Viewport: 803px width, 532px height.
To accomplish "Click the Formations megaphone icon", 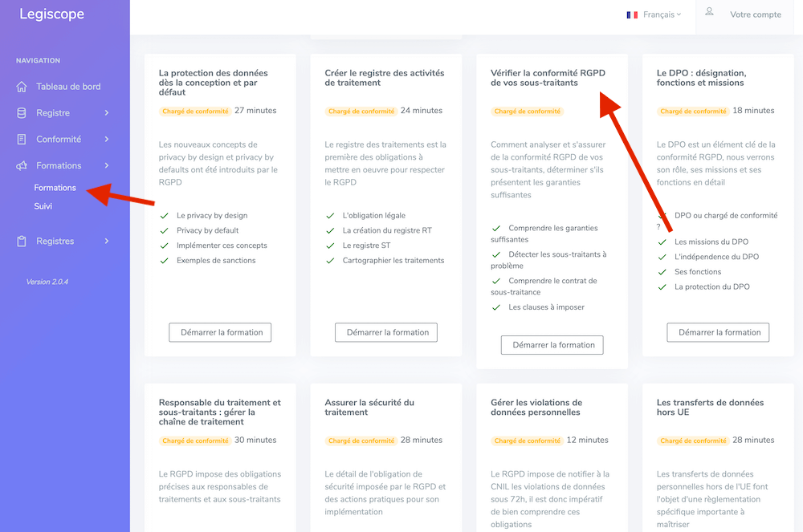I will (x=22, y=166).
